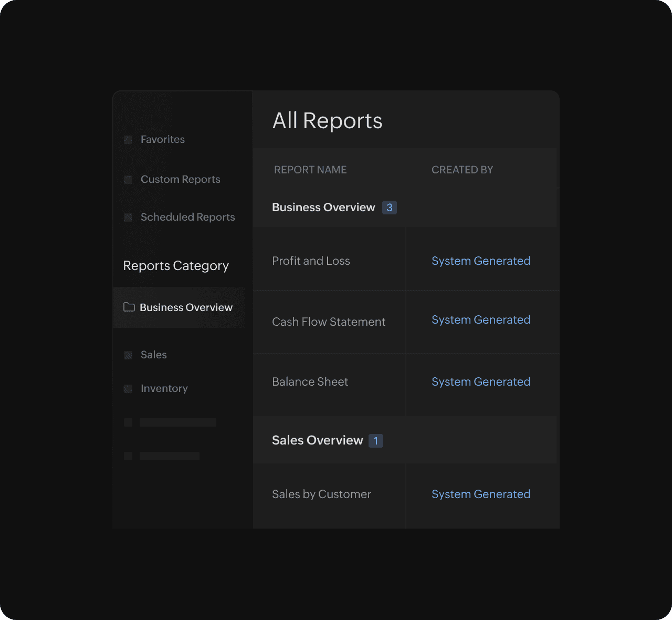Select the Inventory reports category

click(164, 389)
